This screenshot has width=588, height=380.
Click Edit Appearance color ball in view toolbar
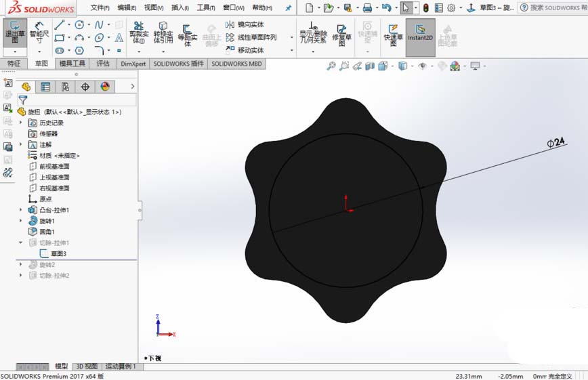[x=455, y=66]
